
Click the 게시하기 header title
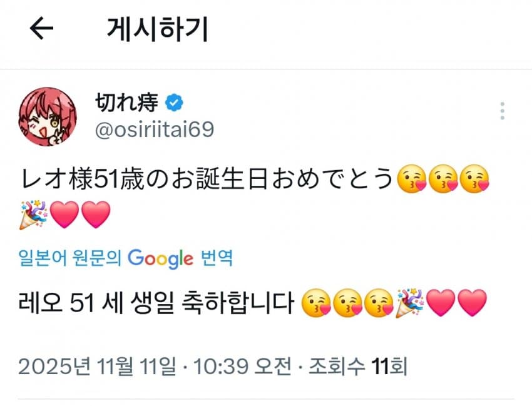coord(158,29)
